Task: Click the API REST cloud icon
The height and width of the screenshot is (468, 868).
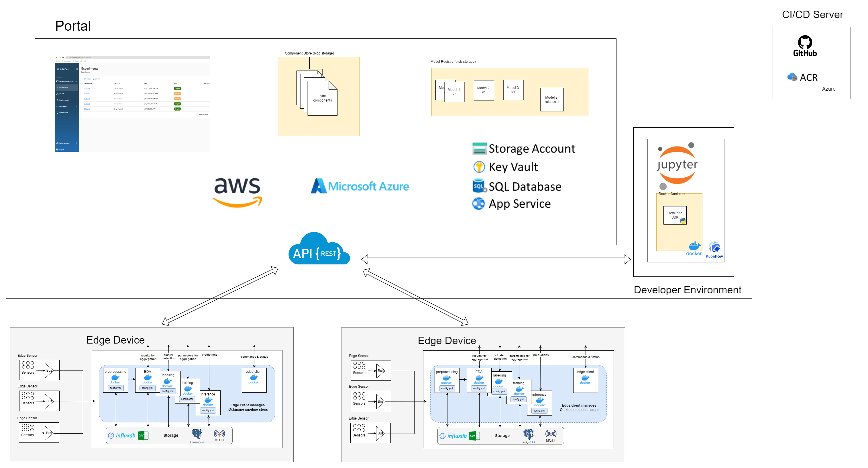Action: point(319,249)
